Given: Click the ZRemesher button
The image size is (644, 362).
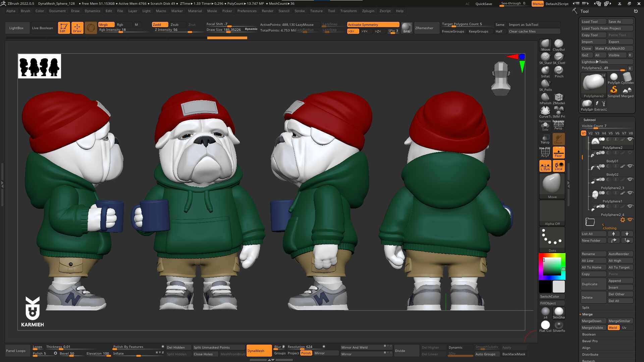Looking at the screenshot, I should coord(424,28).
